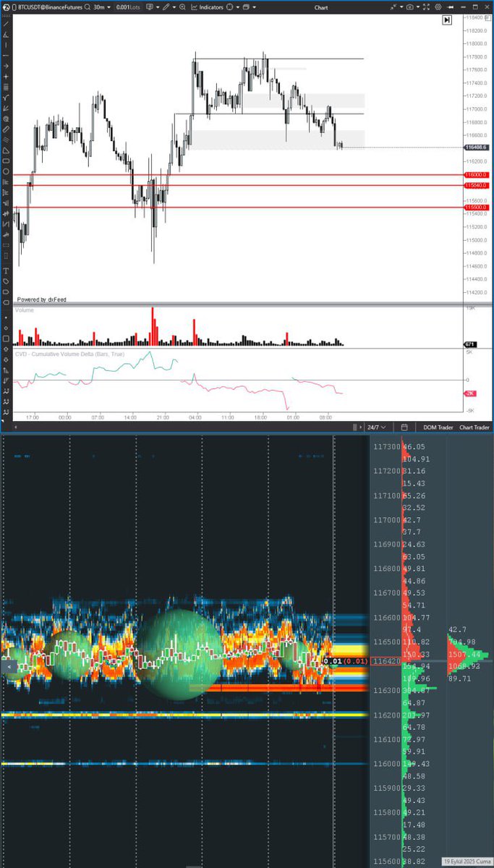Expand the circular tool dropdown after Indicators
Image resolution: width=494 pixels, height=868 pixels.
[232, 7]
